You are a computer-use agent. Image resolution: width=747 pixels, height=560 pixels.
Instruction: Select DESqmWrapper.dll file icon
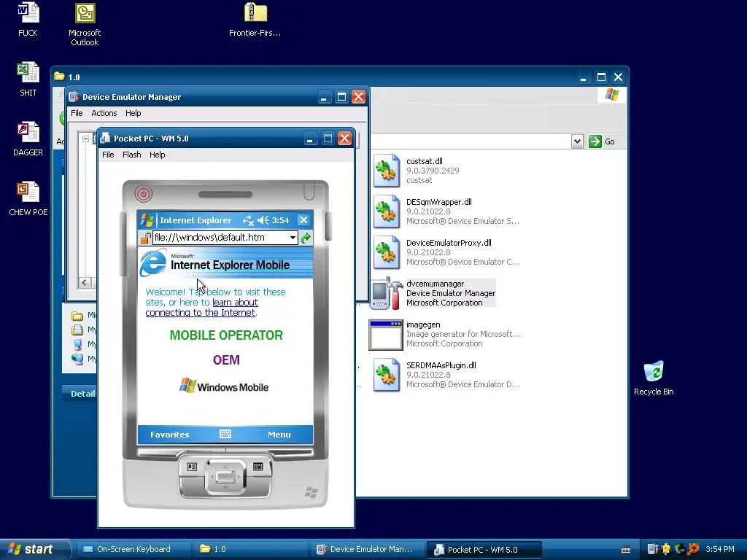pyautogui.click(x=387, y=211)
